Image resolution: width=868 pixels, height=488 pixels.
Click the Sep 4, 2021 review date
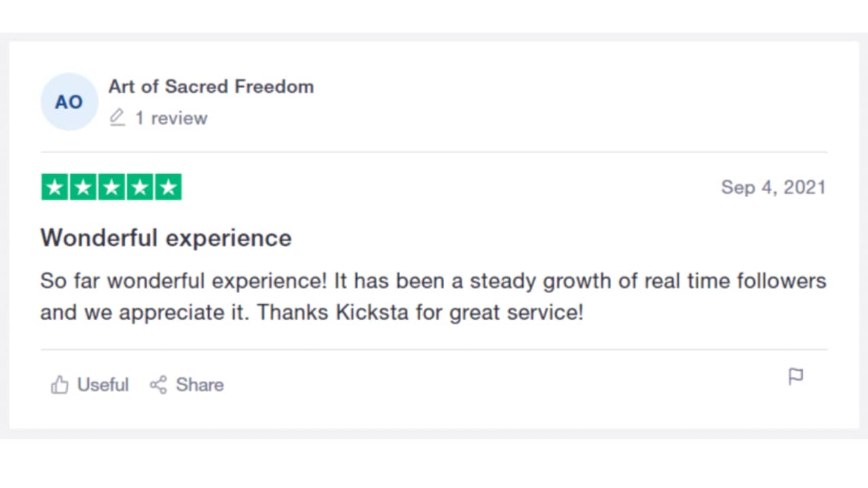773,187
